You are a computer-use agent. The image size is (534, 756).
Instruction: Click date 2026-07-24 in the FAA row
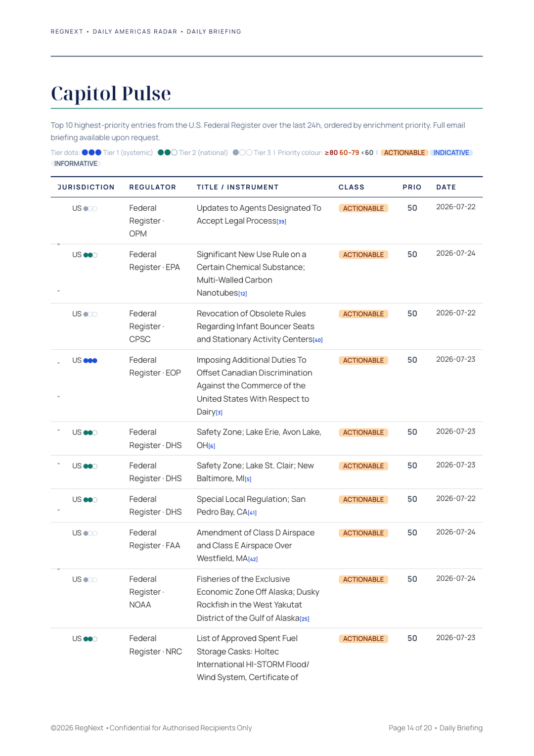456,532
